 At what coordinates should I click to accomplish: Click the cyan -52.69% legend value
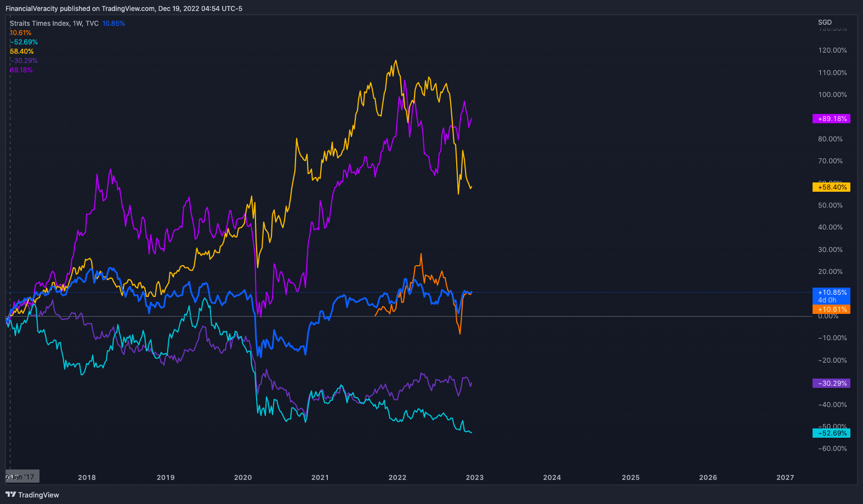point(24,42)
